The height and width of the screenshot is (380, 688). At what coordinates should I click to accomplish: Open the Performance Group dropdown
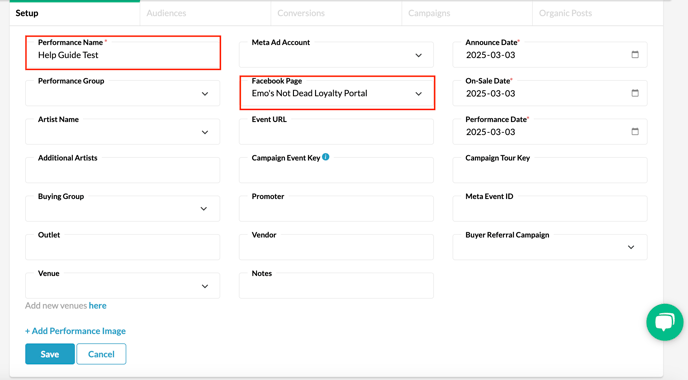[x=122, y=93]
